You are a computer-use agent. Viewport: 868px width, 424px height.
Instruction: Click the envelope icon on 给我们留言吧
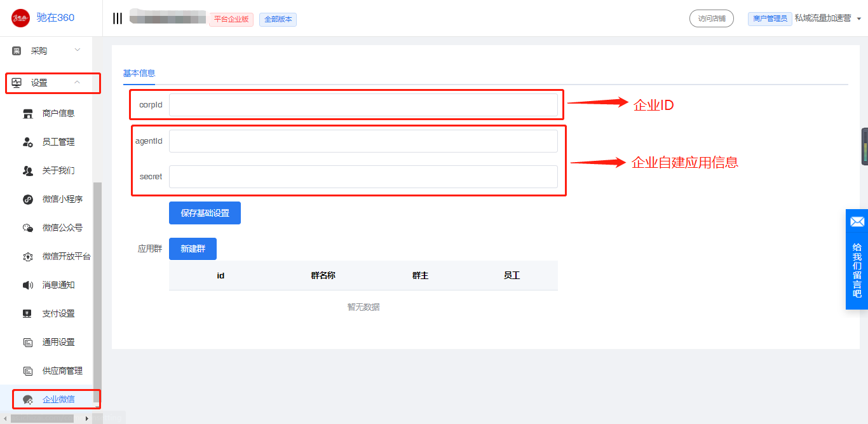857,222
